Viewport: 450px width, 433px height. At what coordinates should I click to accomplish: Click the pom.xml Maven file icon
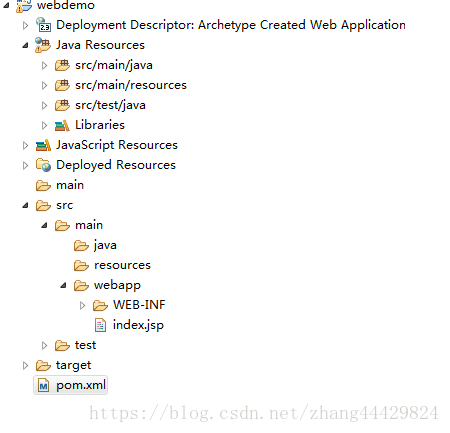coord(43,385)
